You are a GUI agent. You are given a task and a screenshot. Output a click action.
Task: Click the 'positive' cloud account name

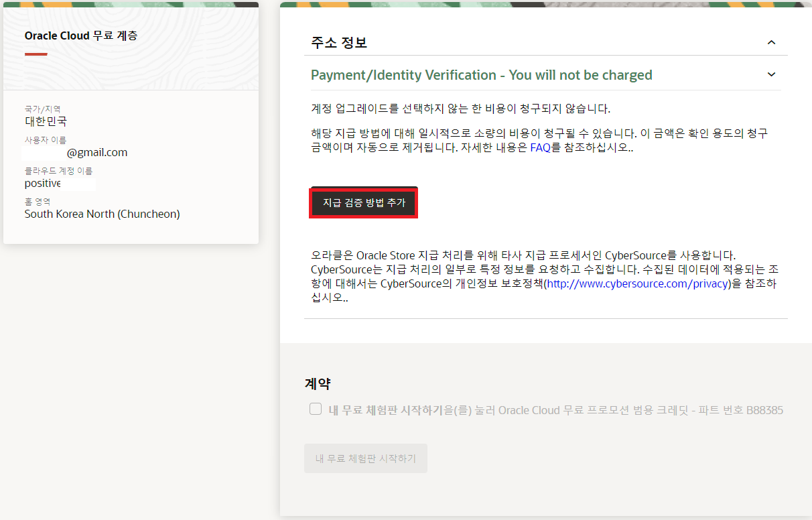tap(43, 183)
